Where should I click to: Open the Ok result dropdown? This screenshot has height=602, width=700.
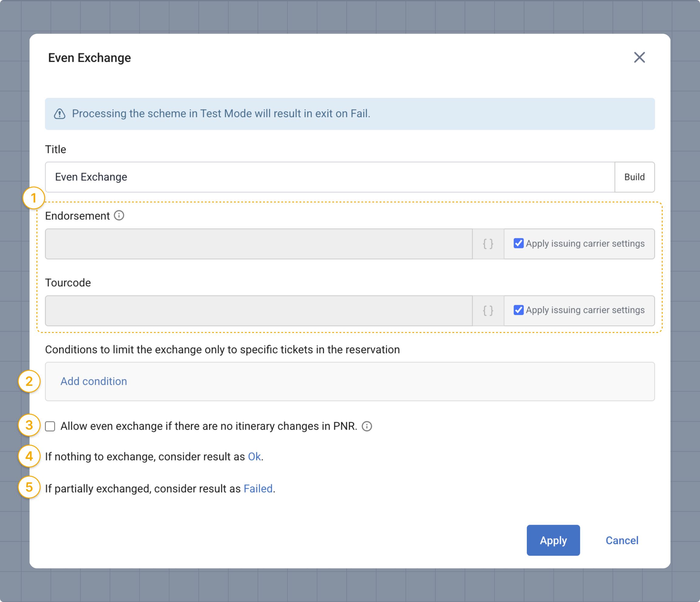tap(254, 457)
